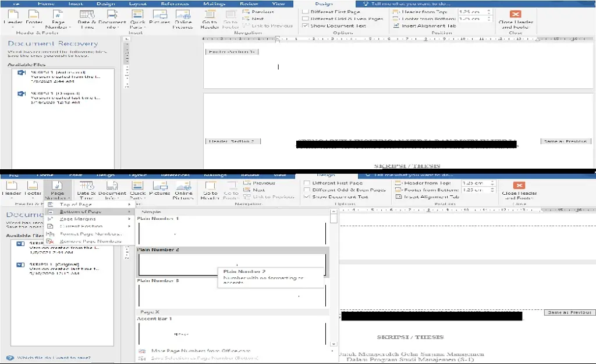Jump to Next section in upper window
This screenshot has height=364, width=596.
click(x=254, y=19)
